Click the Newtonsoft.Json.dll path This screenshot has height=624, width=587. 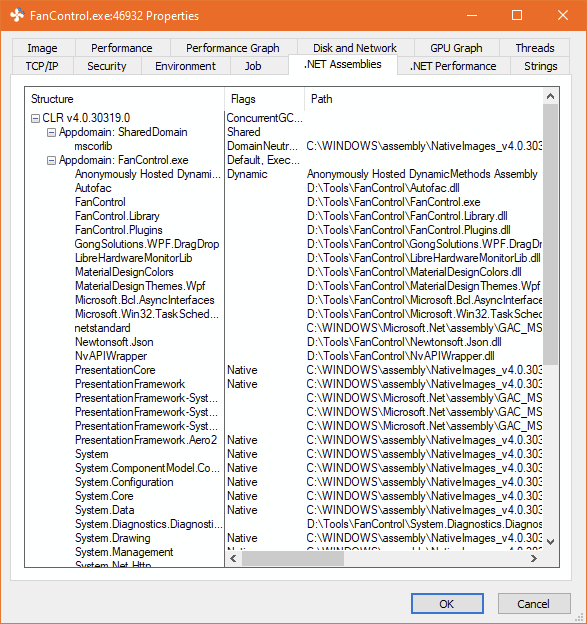coord(404,342)
